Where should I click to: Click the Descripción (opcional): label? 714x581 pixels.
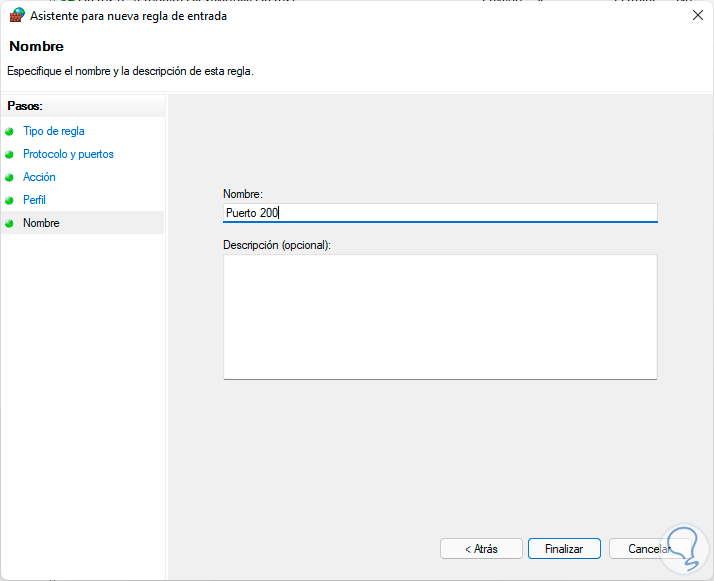pos(277,244)
